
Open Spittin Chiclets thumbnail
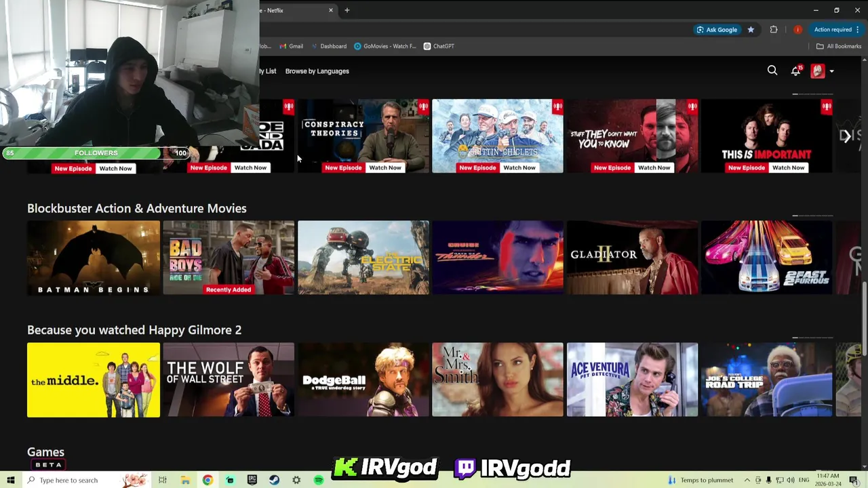(x=498, y=136)
